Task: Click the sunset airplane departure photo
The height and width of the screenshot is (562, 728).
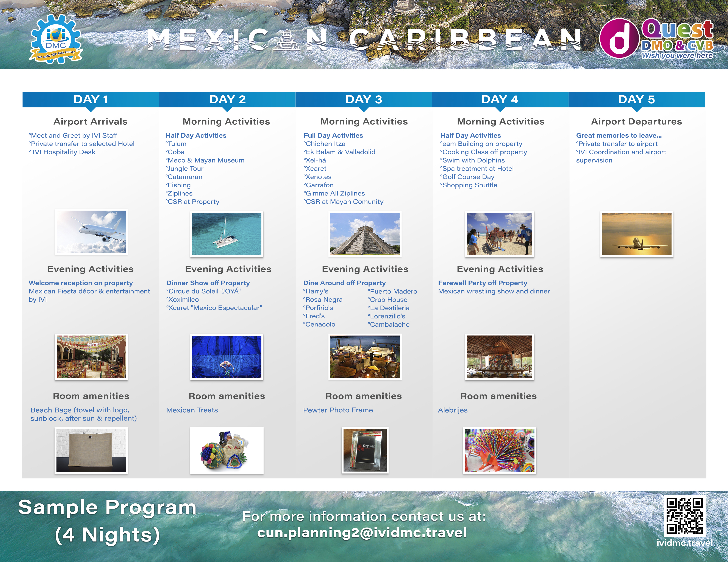Action: (x=636, y=234)
